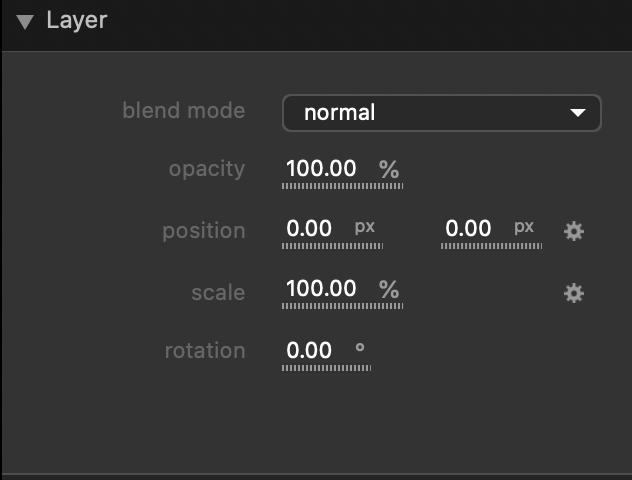
Task: Click the percent unit next to scale
Action: 389,289
